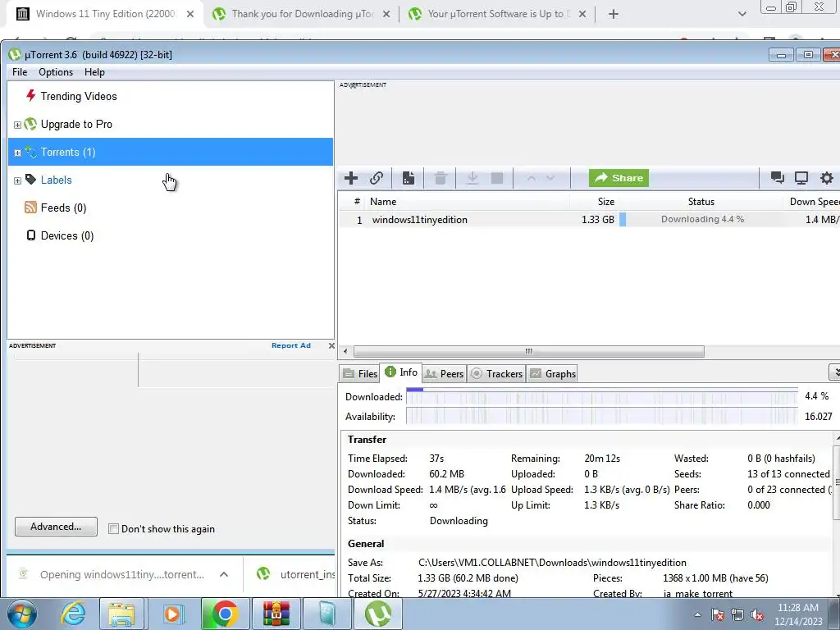Select Labels in sidebar
This screenshot has height=630, width=840.
(x=56, y=180)
